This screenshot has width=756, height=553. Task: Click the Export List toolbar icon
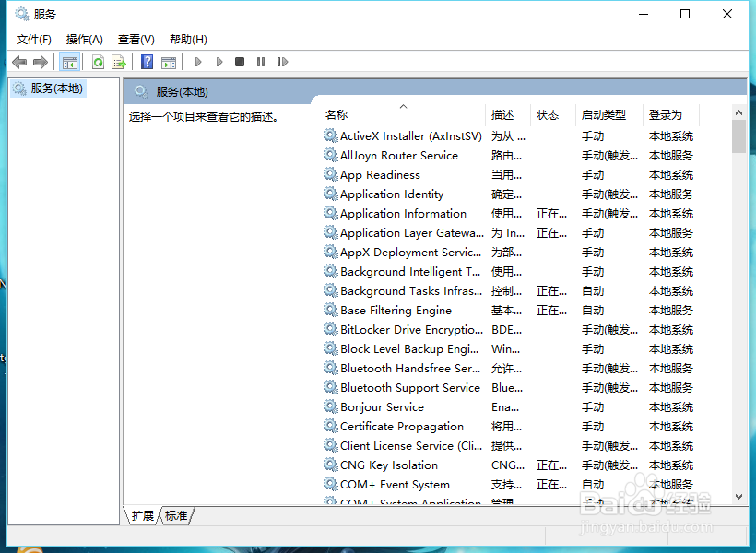[119, 62]
